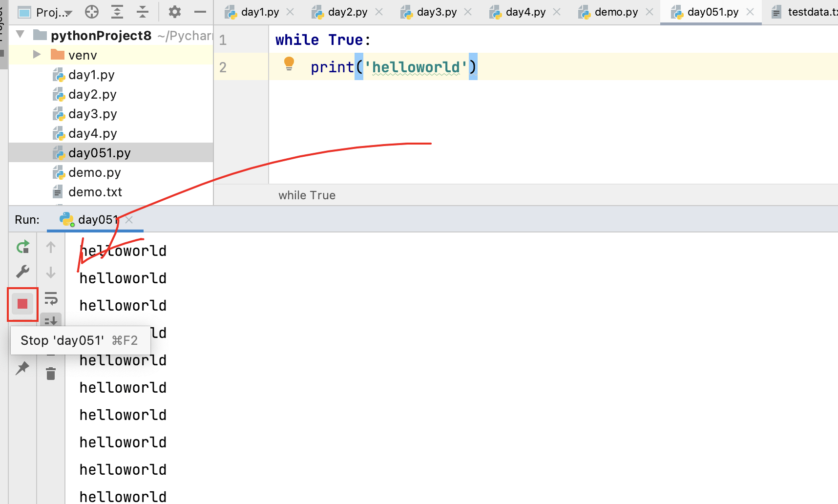The image size is (838, 504).
Task: Close the day3.py tab
Action: 468,12
